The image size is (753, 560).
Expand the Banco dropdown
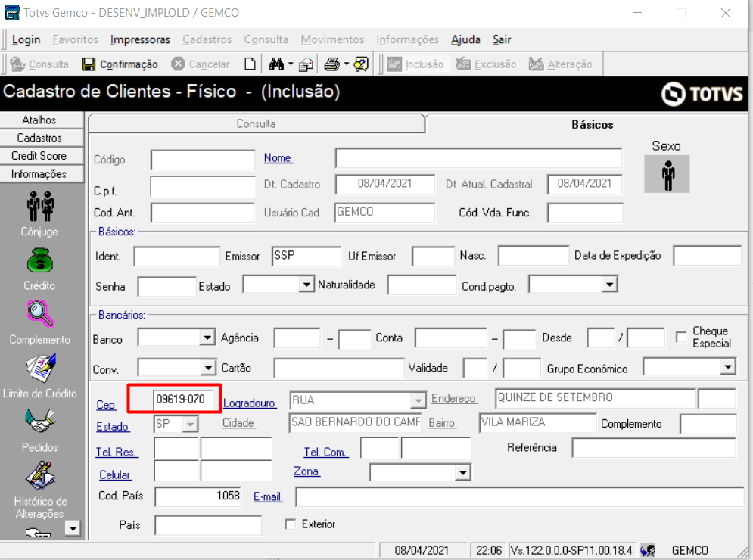(x=207, y=338)
